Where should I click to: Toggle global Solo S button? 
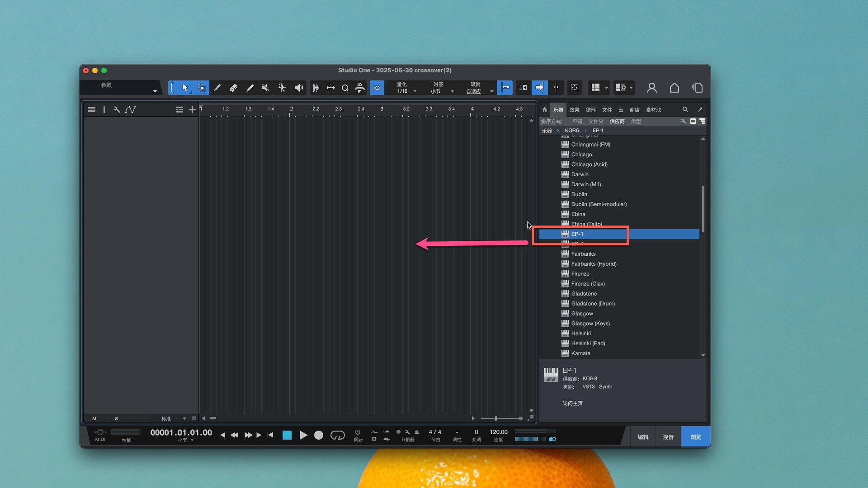coord(116,419)
